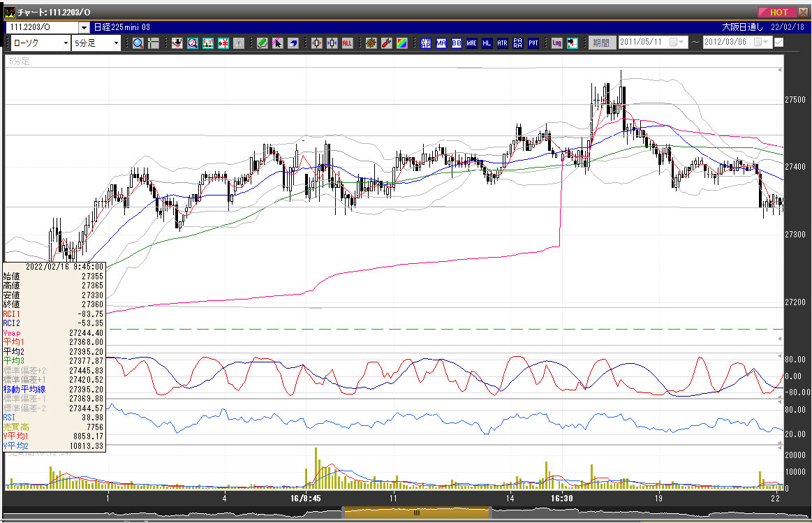
Task: Click the bottom chart range scrollbar handle
Action: (x=417, y=513)
